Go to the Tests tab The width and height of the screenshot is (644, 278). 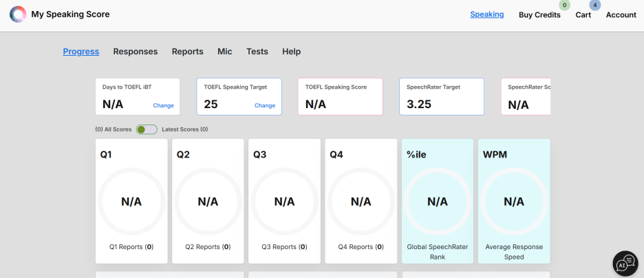coord(257,52)
